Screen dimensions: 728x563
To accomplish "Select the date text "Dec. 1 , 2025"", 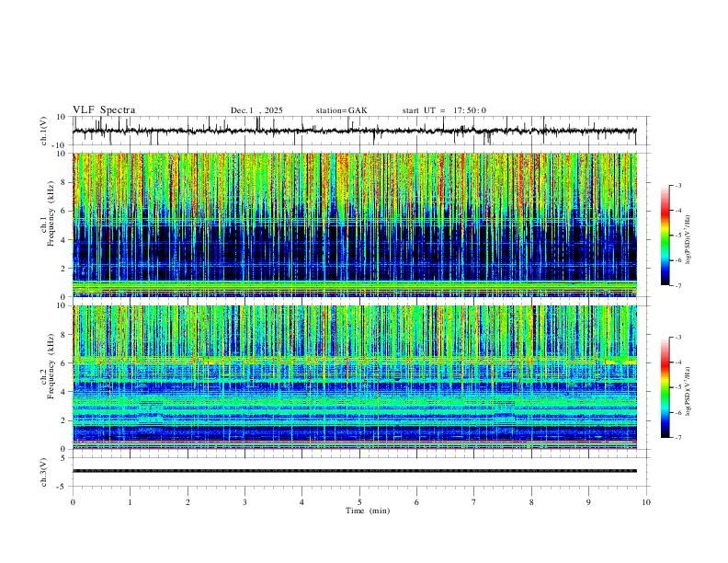I will pos(256,110).
